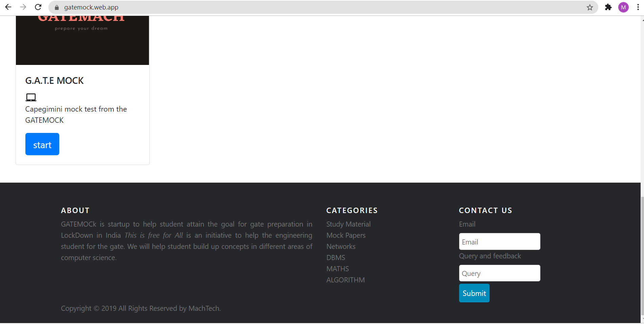Viewport: 644px width, 325px height.
Task: Click the browser back arrow
Action: coord(8,7)
